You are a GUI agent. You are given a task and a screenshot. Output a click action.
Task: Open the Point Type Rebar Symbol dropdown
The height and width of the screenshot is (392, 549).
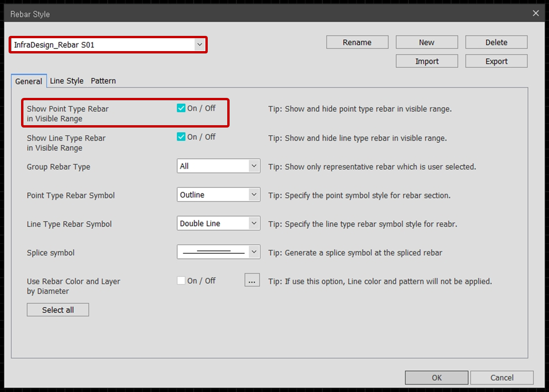pos(253,194)
